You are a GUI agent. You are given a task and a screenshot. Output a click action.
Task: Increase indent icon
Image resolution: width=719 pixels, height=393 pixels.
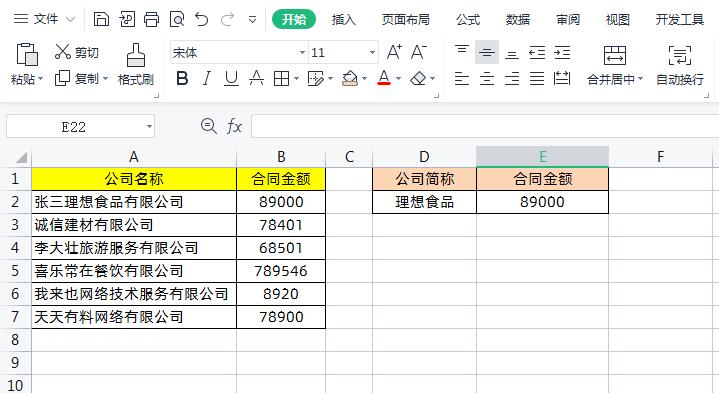point(562,52)
